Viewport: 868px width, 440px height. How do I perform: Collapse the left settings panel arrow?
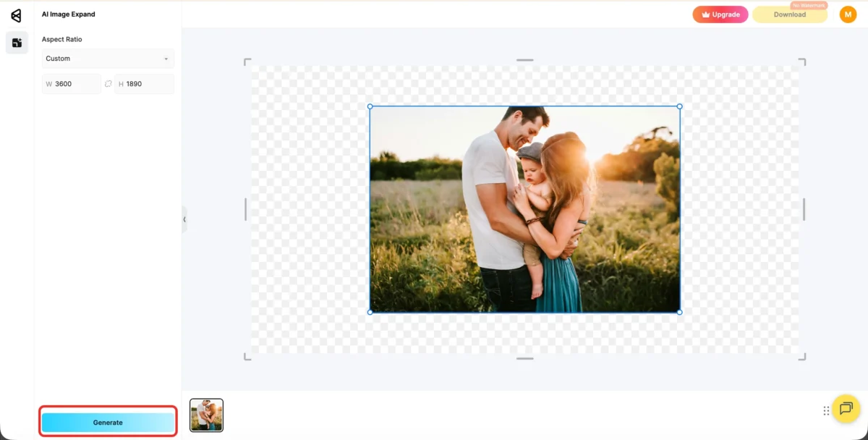pos(184,219)
